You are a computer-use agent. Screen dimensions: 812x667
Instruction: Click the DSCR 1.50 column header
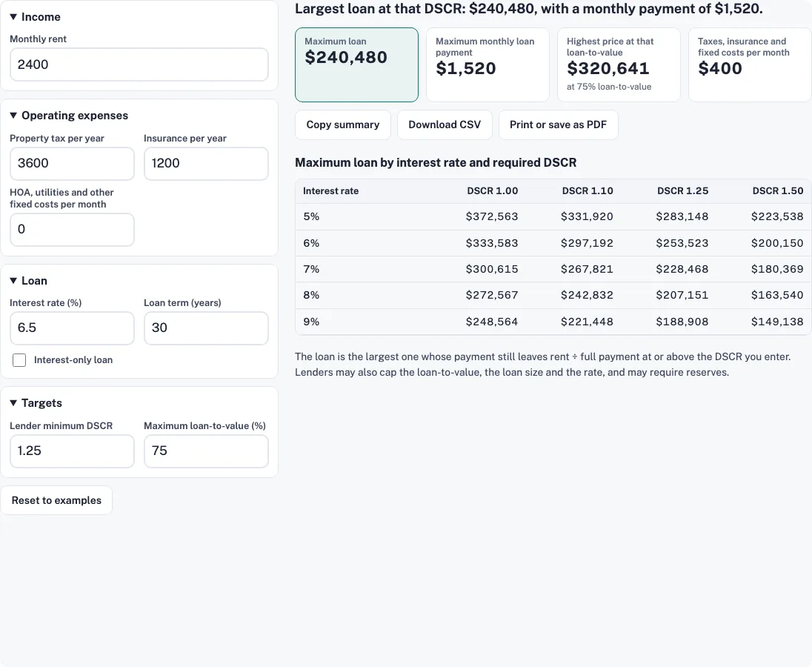point(778,191)
